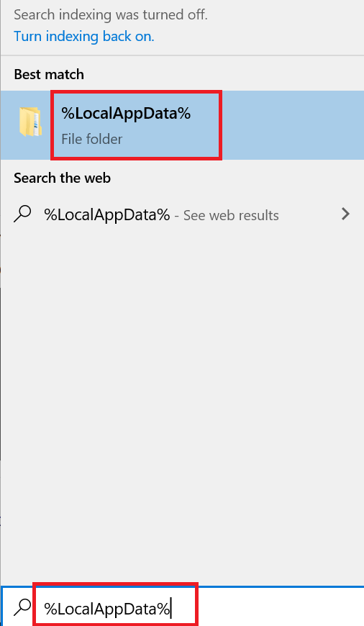Click the empty area of the results panel
This screenshot has height=626, width=364.
[x=182, y=399]
